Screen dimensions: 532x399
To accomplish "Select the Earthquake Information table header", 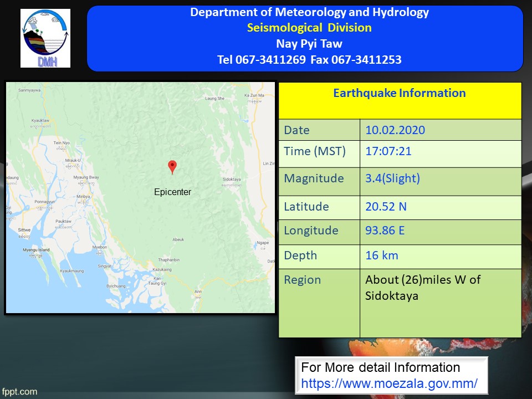I will tap(399, 93).
